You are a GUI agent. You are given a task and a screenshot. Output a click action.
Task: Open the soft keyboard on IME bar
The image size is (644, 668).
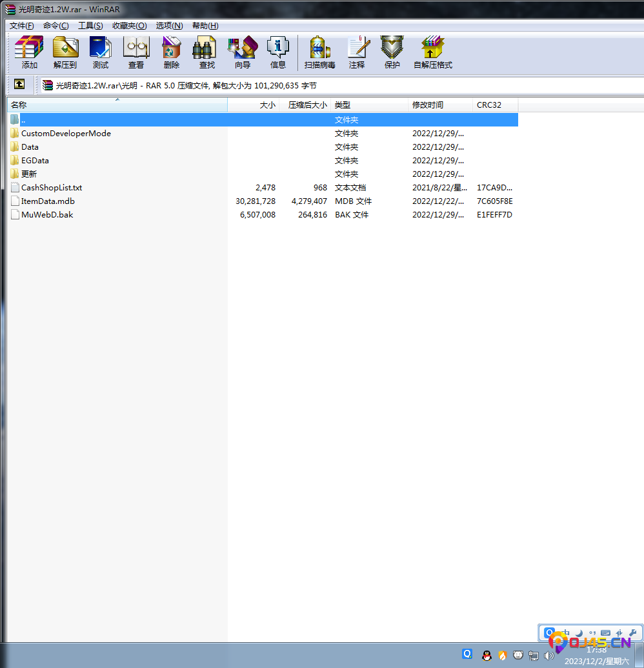click(605, 633)
